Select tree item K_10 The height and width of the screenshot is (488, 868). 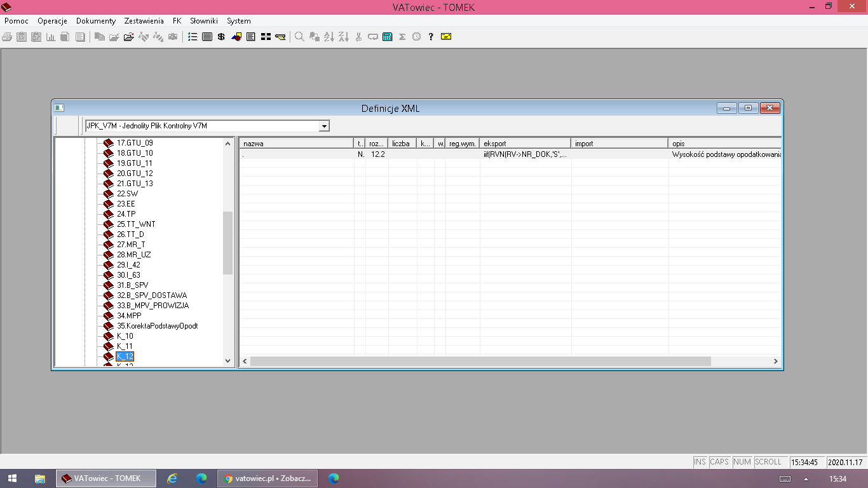coord(125,336)
